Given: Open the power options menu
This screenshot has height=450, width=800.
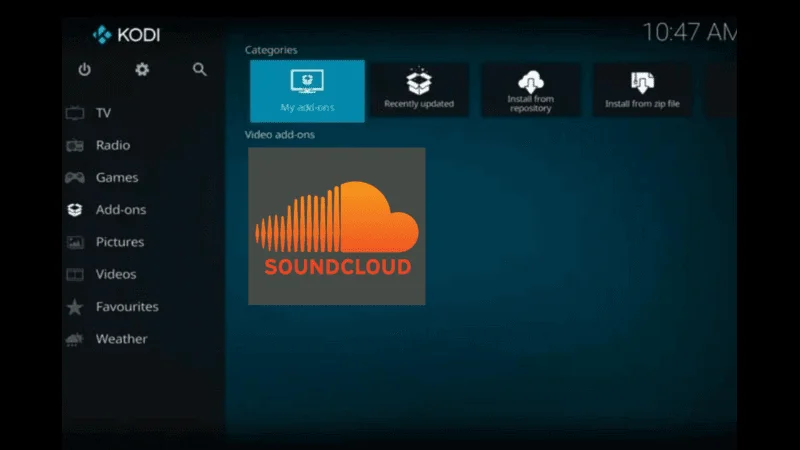Looking at the screenshot, I should 85,69.
